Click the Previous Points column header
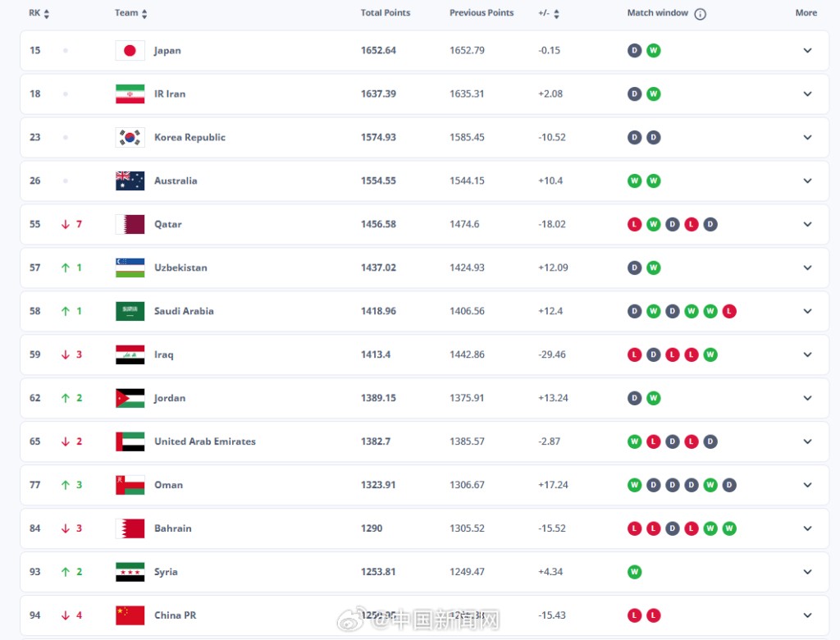This screenshot has height=640, width=840. click(x=482, y=13)
